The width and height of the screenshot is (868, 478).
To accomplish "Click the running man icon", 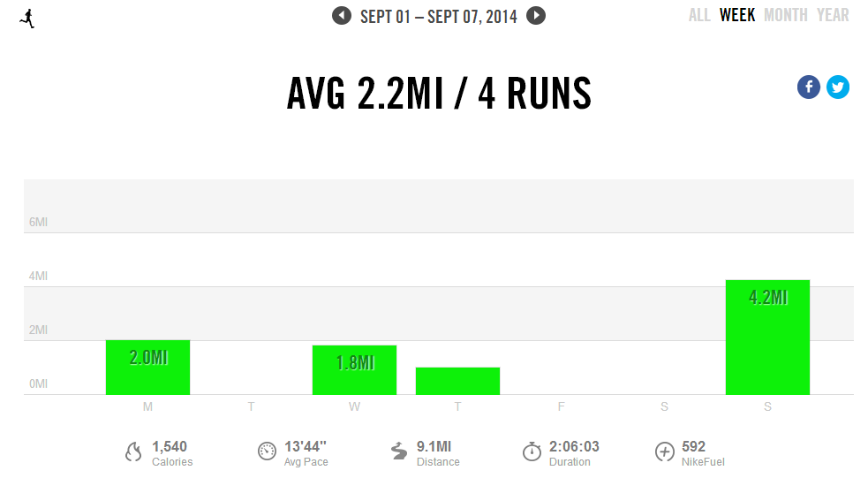I will pos(27,18).
